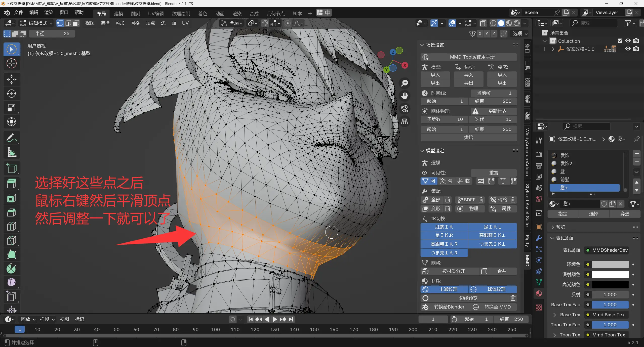This screenshot has width=644, height=347.
Task: Click the 按材质分开 button
Action: (453, 271)
